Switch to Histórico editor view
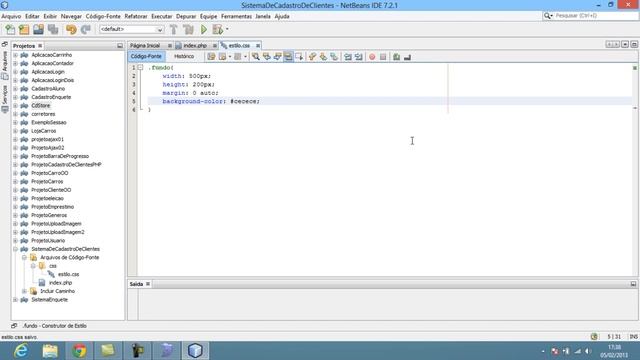 [x=184, y=56]
